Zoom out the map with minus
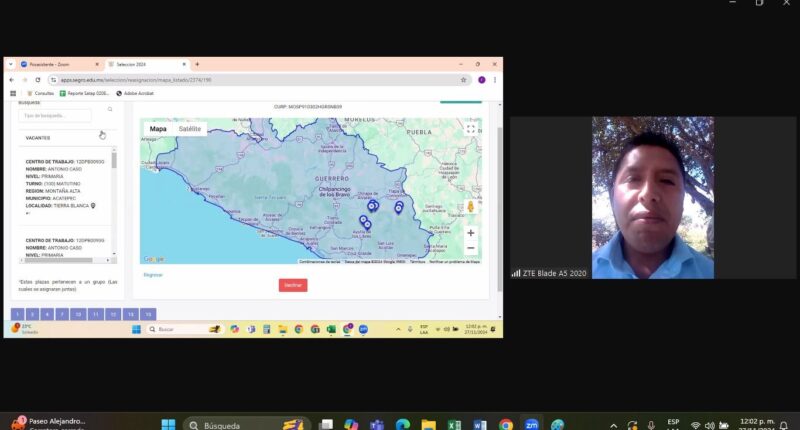The height and width of the screenshot is (430, 800). point(470,248)
